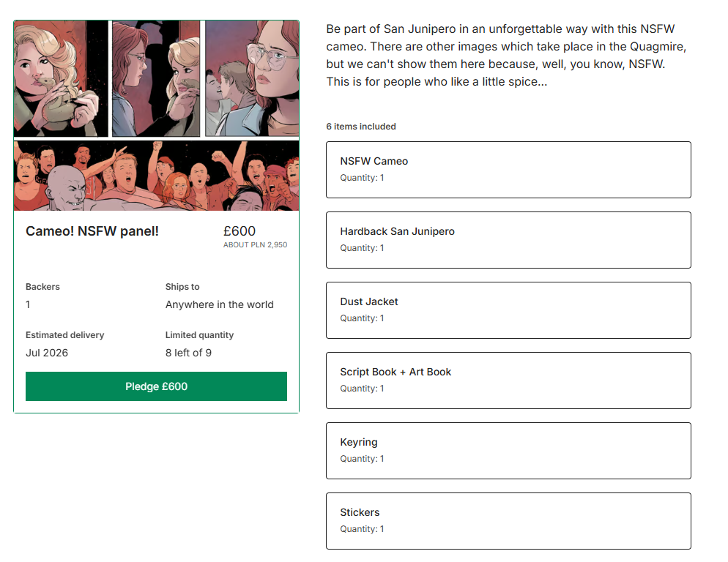Click the 8 left of 9 quantity text
728x562 pixels.
(x=188, y=353)
